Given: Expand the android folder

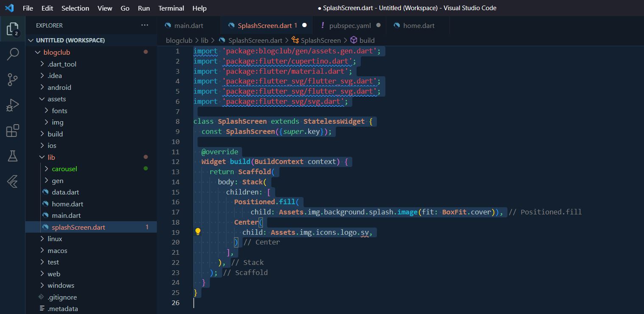Looking at the screenshot, I should point(91,87).
